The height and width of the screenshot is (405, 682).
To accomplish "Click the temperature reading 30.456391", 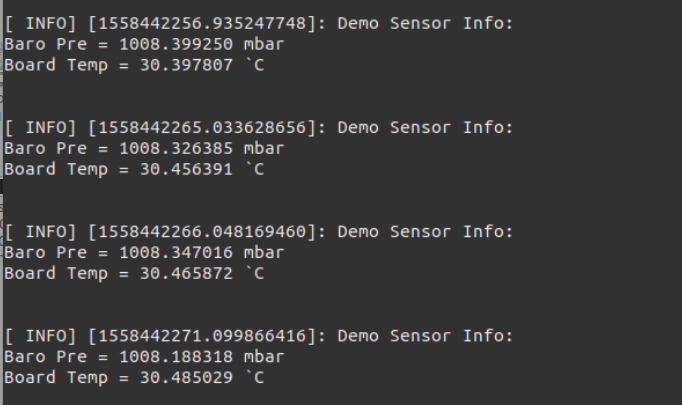I will pyautogui.click(x=186, y=169).
